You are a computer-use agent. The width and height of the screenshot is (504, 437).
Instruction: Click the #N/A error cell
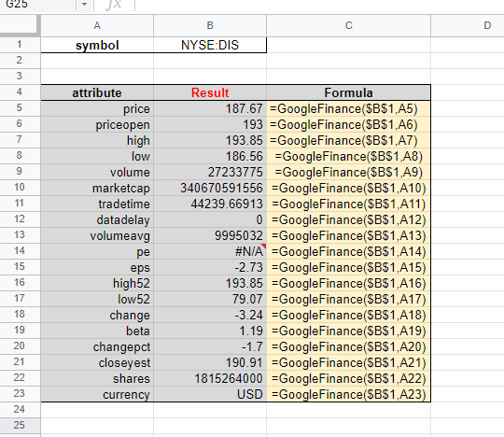click(x=210, y=251)
